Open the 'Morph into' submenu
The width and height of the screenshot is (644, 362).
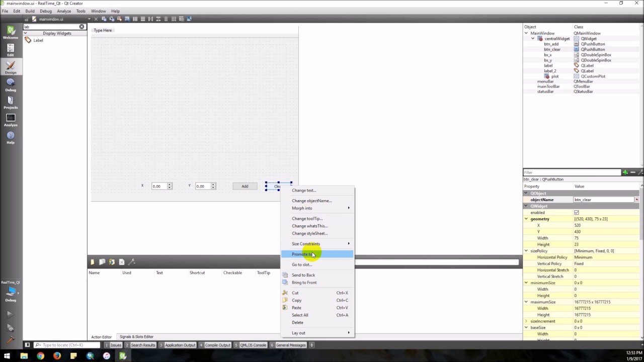click(x=317, y=208)
